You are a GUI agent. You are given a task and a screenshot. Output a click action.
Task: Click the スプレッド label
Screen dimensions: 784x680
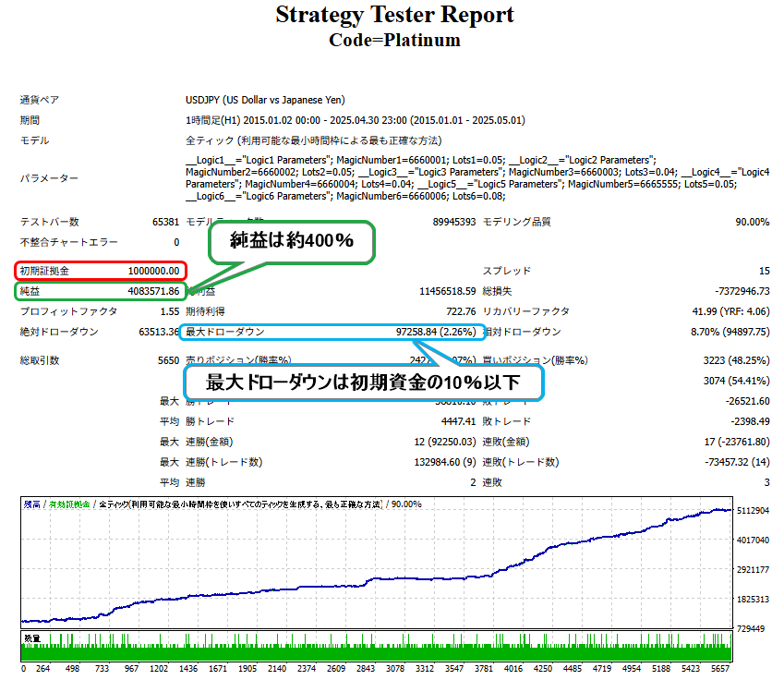click(x=506, y=271)
